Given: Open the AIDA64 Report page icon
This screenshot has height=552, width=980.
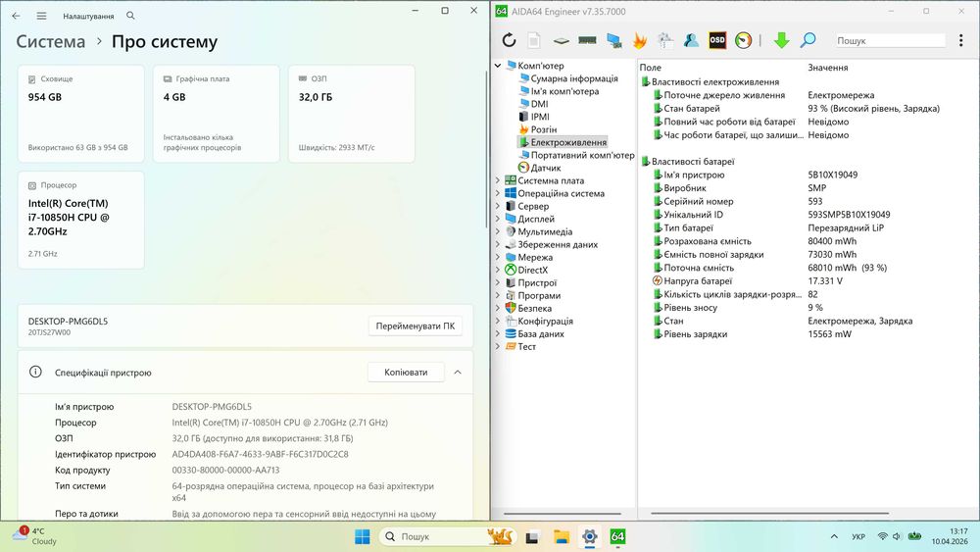Looking at the screenshot, I should point(534,40).
